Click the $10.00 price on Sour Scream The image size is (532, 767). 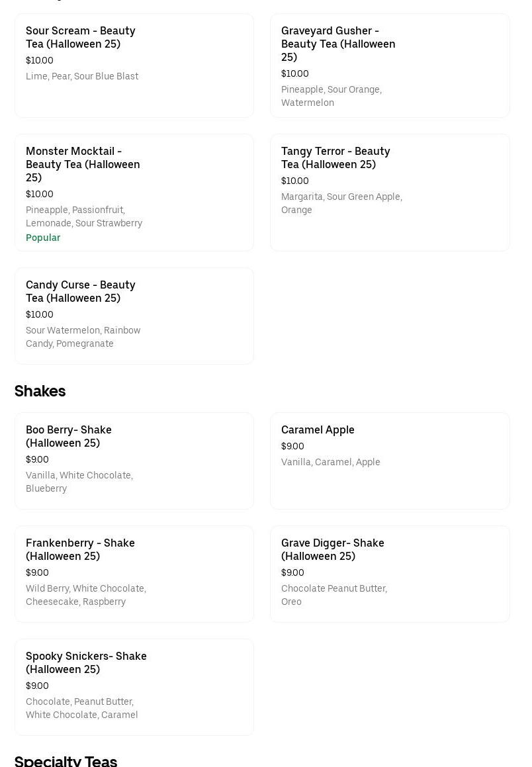point(39,60)
